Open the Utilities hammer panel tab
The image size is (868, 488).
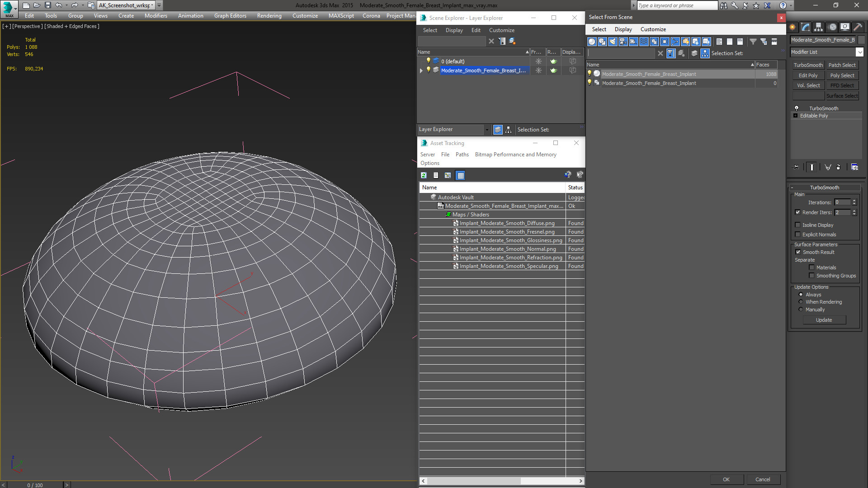[x=858, y=28]
